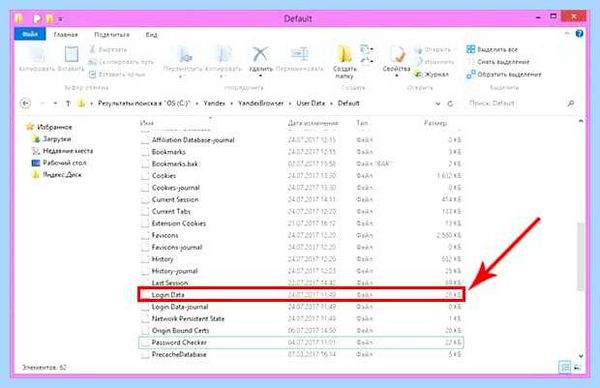Screen dimensions: 600x388
Task: Click Copy path (Скопировать путь) button
Action: (x=121, y=62)
